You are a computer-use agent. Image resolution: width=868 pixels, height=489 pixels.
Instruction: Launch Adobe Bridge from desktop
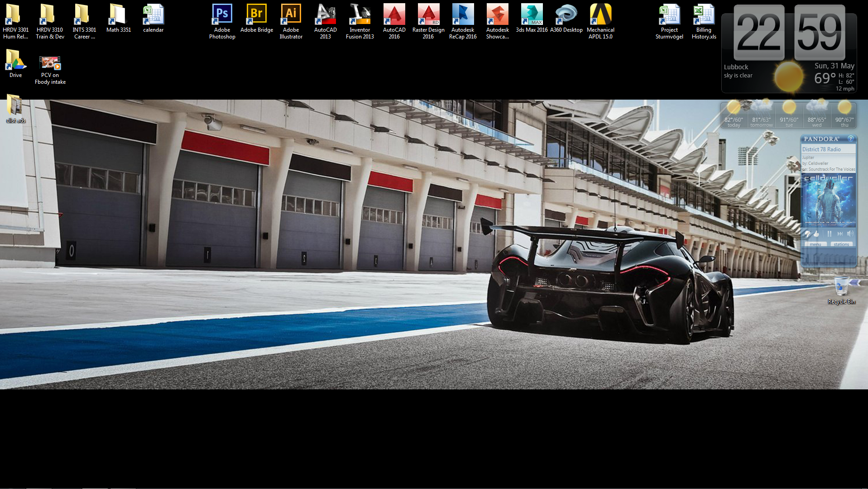tap(256, 18)
